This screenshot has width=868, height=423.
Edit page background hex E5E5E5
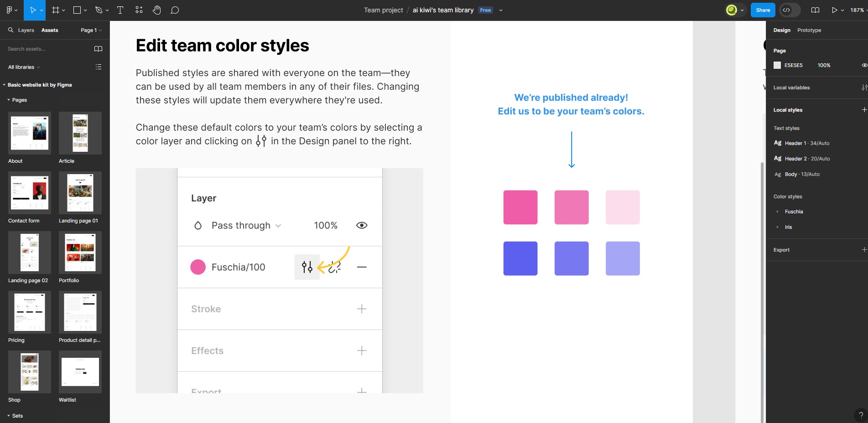pyautogui.click(x=794, y=65)
